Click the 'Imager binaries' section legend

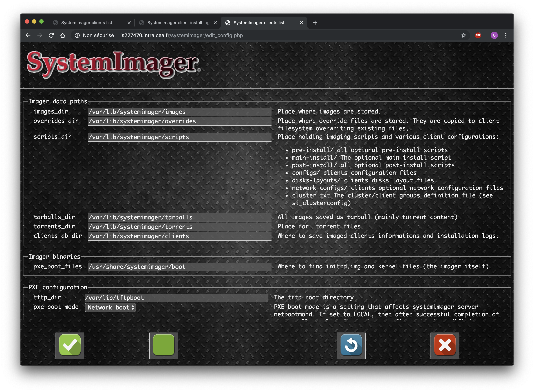pos(54,257)
